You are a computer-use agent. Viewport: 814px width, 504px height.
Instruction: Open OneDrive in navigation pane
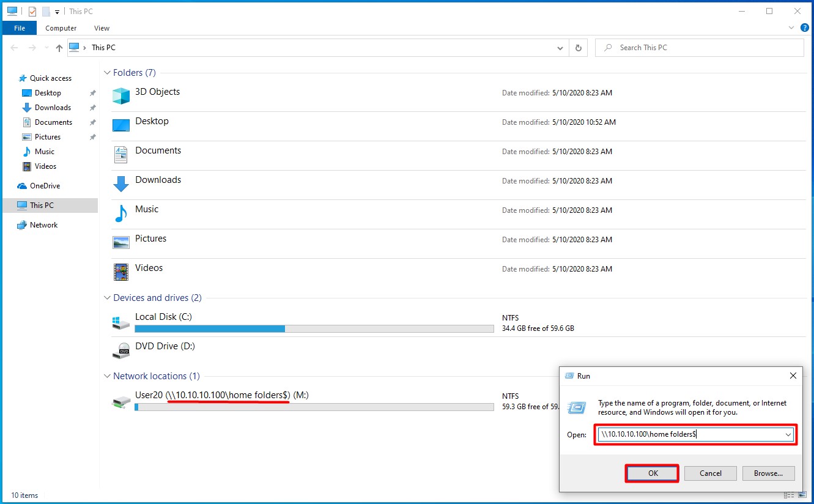(45, 186)
